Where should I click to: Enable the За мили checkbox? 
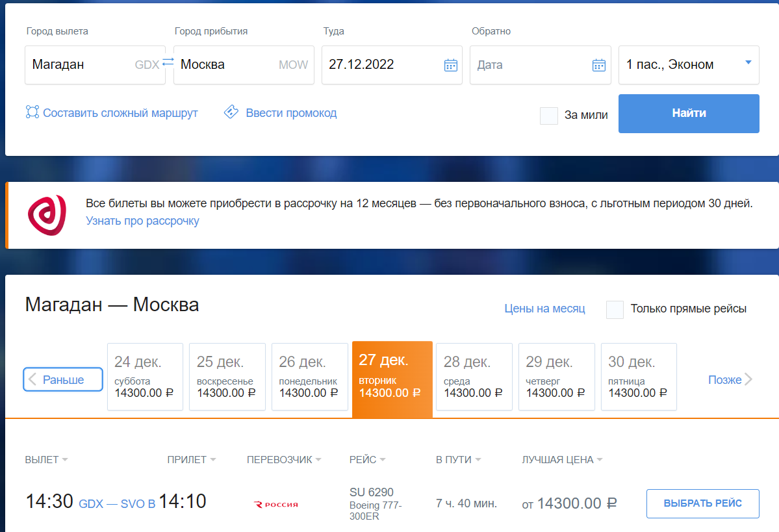(549, 116)
